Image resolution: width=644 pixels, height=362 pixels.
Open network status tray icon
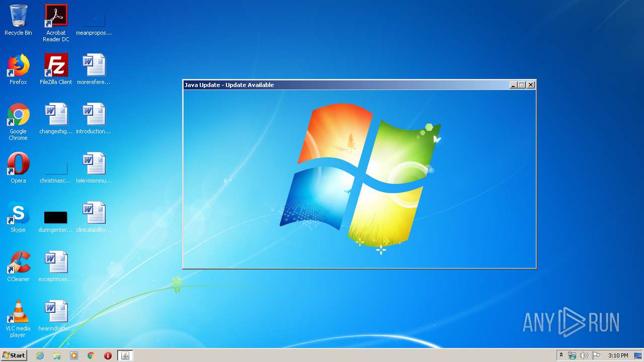tap(572, 355)
